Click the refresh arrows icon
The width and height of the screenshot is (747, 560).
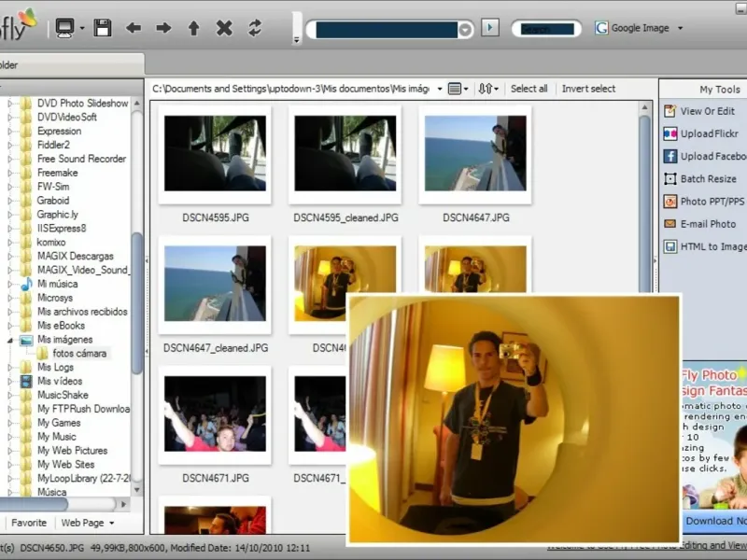(x=255, y=28)
